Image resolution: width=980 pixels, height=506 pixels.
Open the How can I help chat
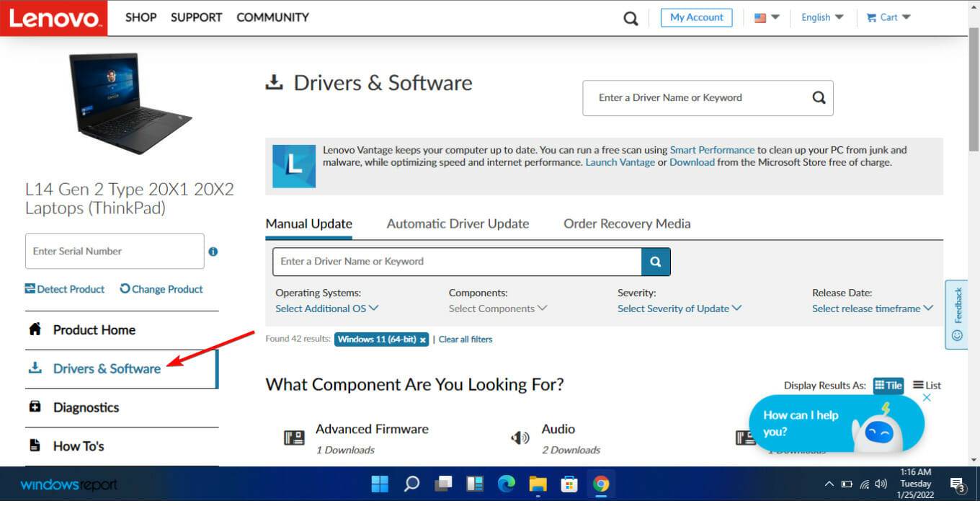point(836,423)
